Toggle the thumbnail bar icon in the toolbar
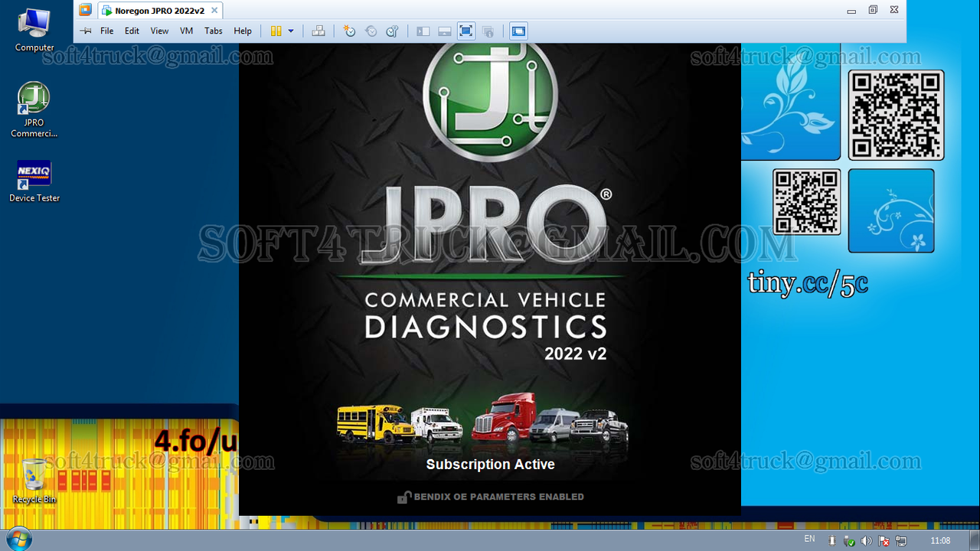This screenshot has height=551, width=980. 444,31
